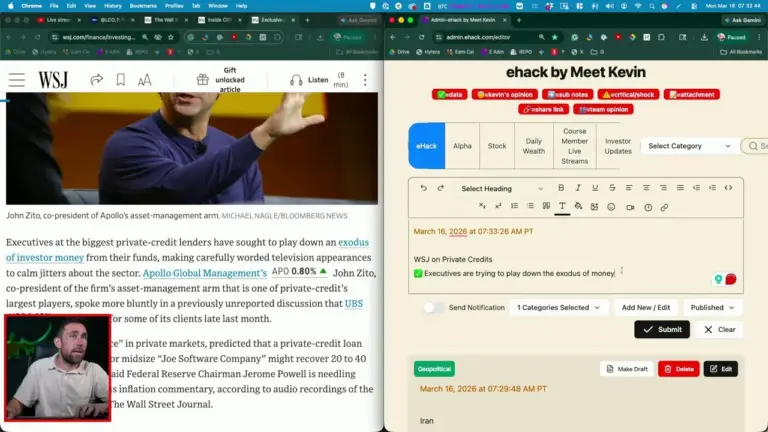Click the undo arrow in editor toolbar

coord(424,188)
